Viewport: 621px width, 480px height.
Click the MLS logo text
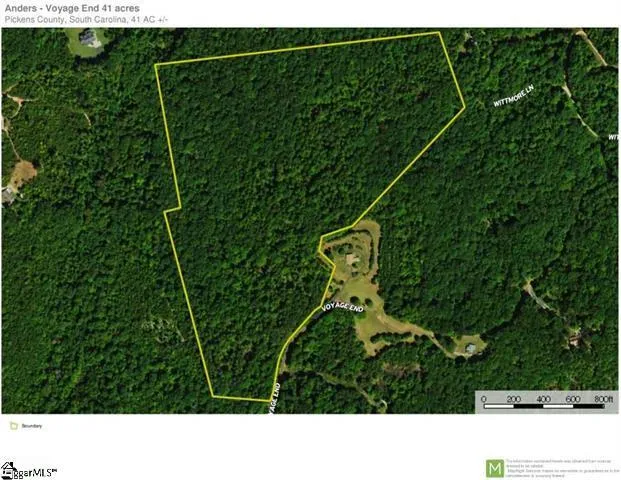tap(36, 472)
